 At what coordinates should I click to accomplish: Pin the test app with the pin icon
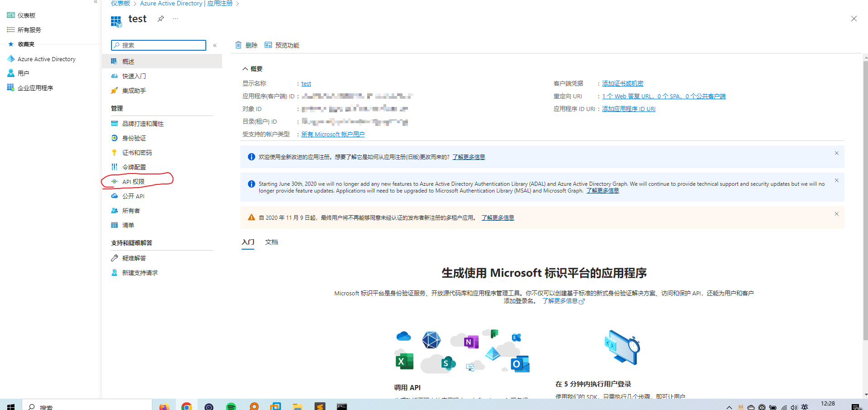tap(160, 19)
